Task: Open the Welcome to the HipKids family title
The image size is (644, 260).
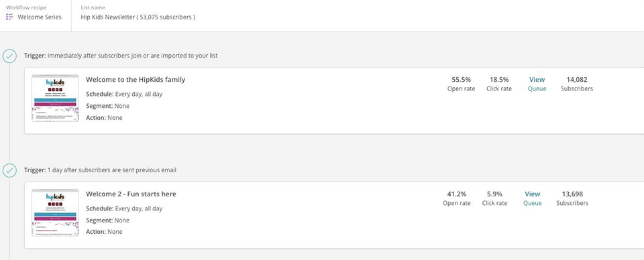Action: click(136, 80)
